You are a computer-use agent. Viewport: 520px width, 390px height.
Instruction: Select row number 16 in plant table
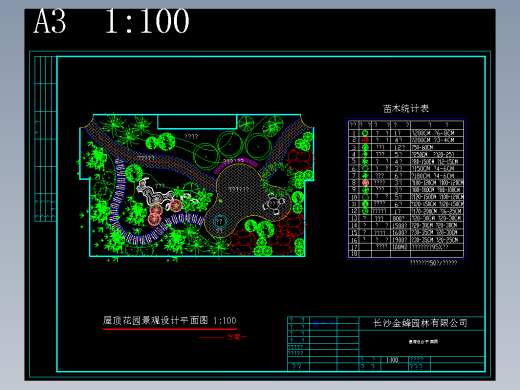click(354, 240)
